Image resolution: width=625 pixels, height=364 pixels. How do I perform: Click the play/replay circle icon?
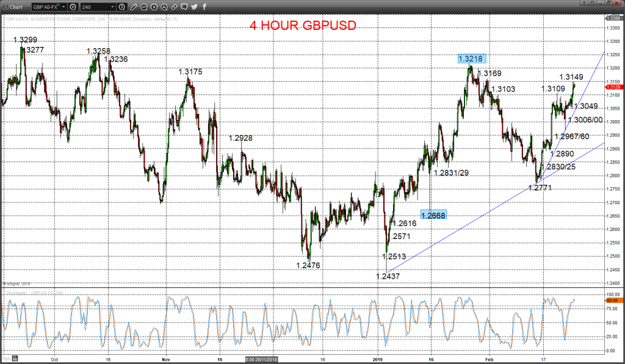[x=154, y=7]
